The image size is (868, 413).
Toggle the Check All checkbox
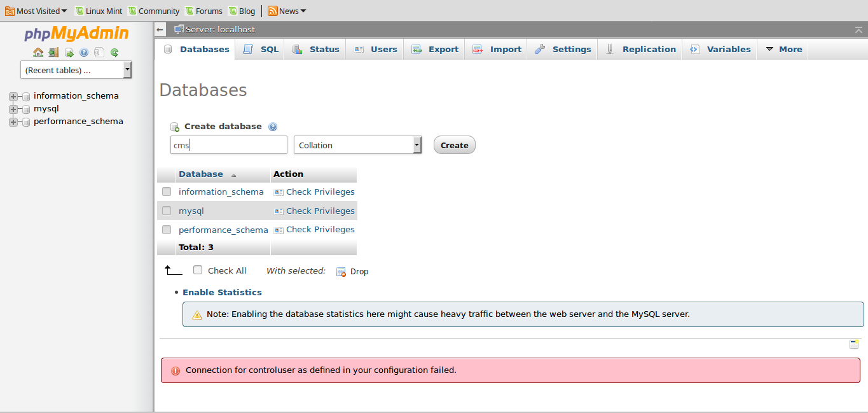(198, 270)
